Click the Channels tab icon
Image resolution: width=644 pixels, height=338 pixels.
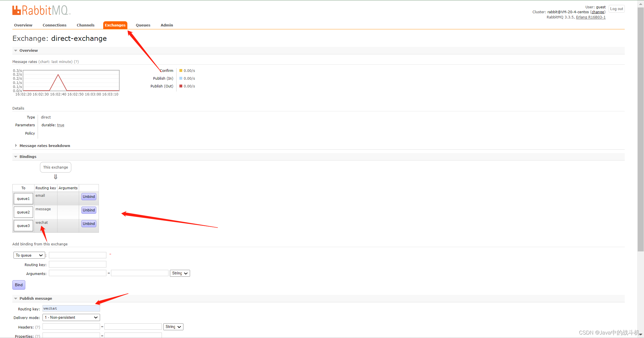click(85, 25)
